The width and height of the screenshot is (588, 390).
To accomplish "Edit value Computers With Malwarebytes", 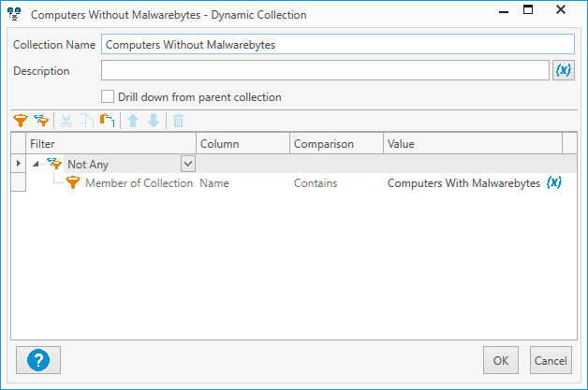I will (463, 182).
